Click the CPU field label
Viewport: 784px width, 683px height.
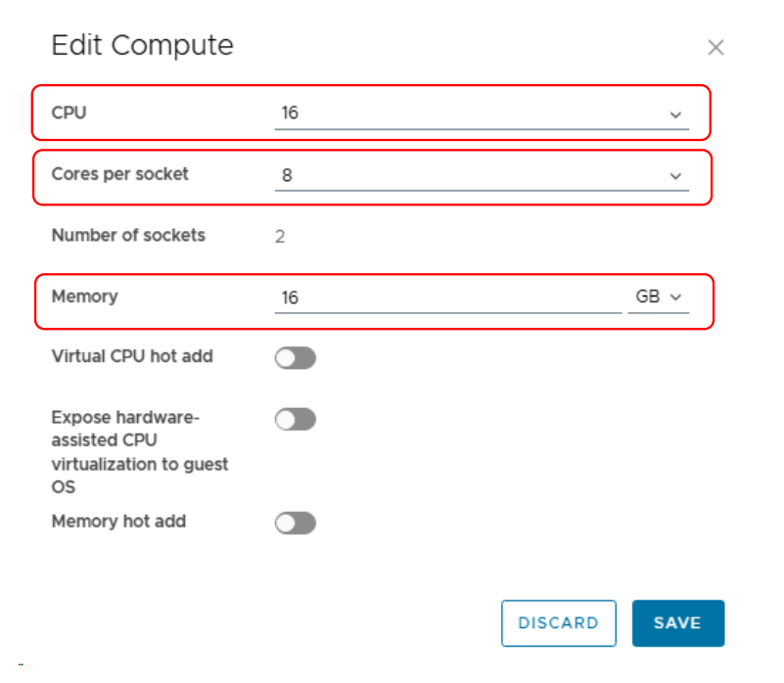click(x=69, y=113)
